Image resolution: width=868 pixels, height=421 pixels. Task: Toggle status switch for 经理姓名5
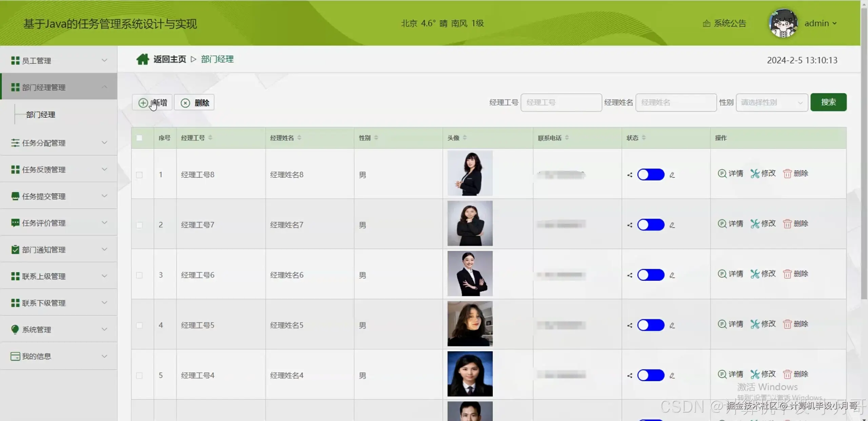(651, 325)
